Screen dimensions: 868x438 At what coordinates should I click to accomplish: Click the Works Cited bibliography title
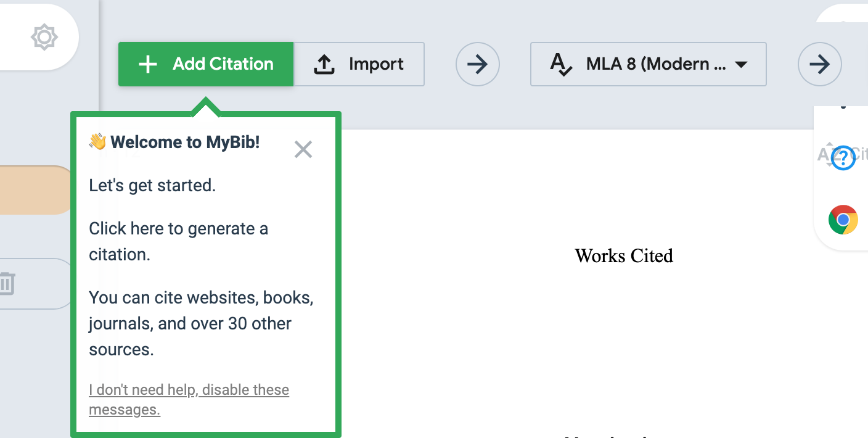pyautogui.click(x=623, y=255)
